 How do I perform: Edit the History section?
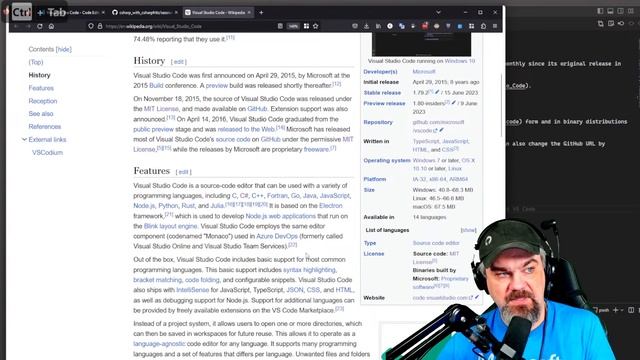pos(178,62)
